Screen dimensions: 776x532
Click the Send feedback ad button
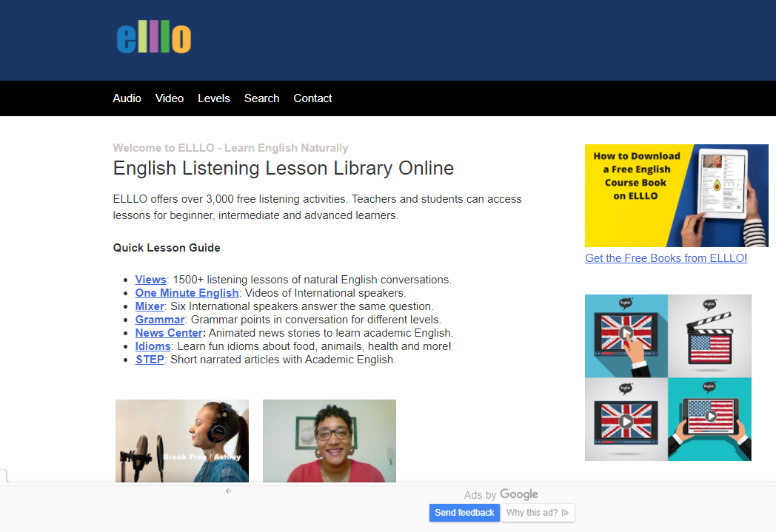(464, 513)
